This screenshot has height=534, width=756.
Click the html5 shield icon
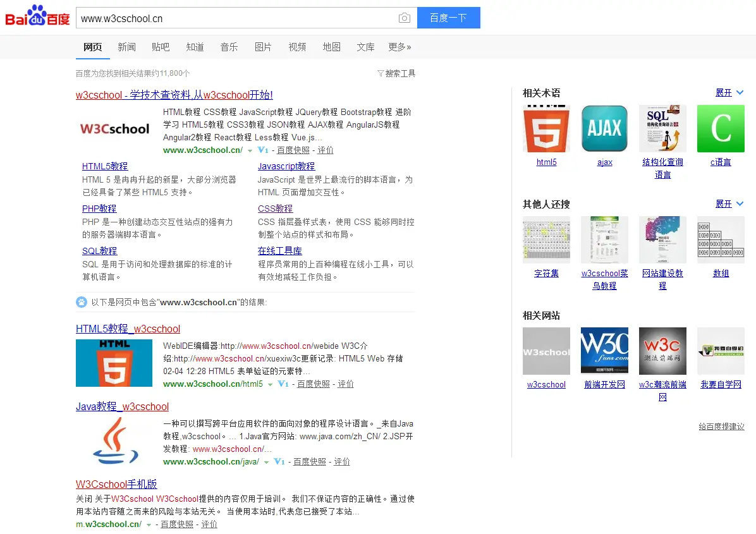pos(546,129)
